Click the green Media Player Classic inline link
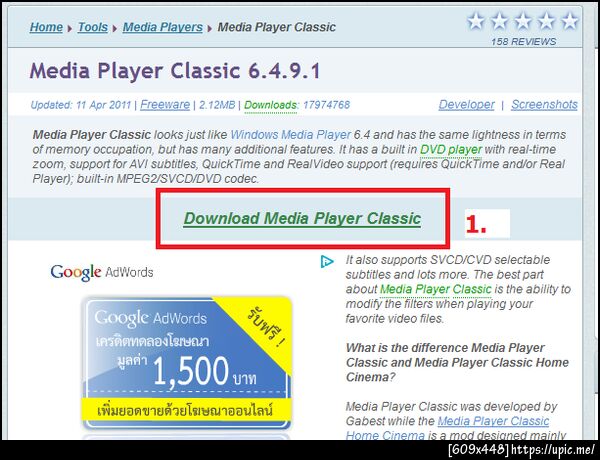Viewport: 600px width, 460px height. pos(435,289)
